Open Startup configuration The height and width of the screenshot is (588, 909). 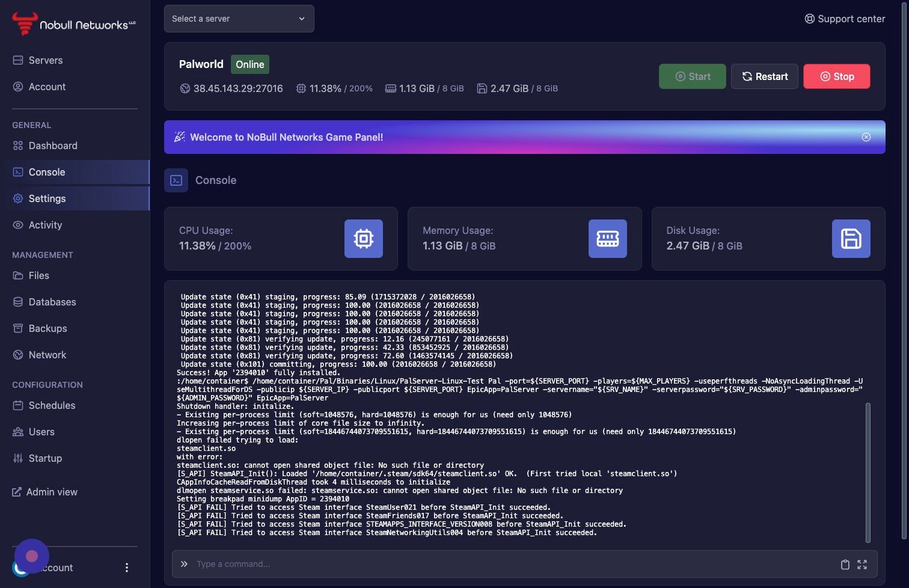(75, 458)
